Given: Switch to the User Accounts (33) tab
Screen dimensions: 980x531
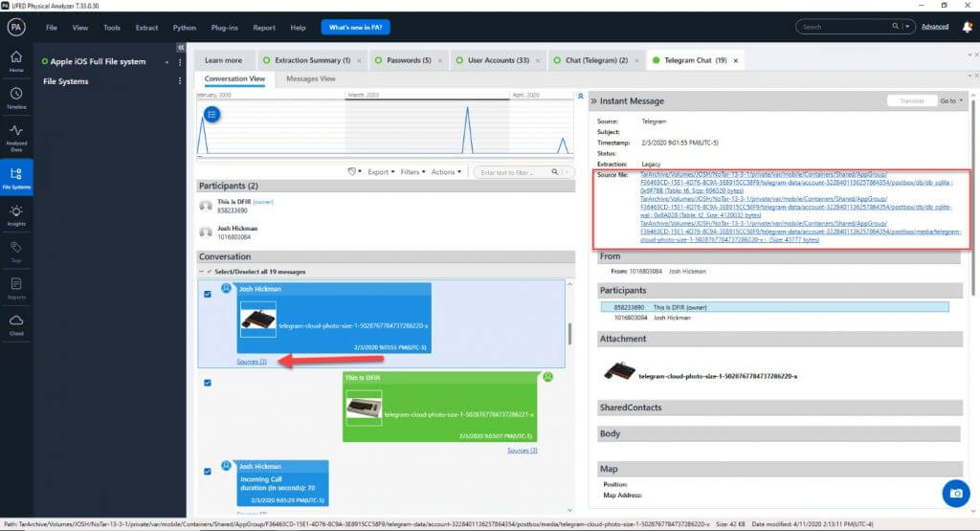Looking at the screenshot, I should [x=498, y=60].
